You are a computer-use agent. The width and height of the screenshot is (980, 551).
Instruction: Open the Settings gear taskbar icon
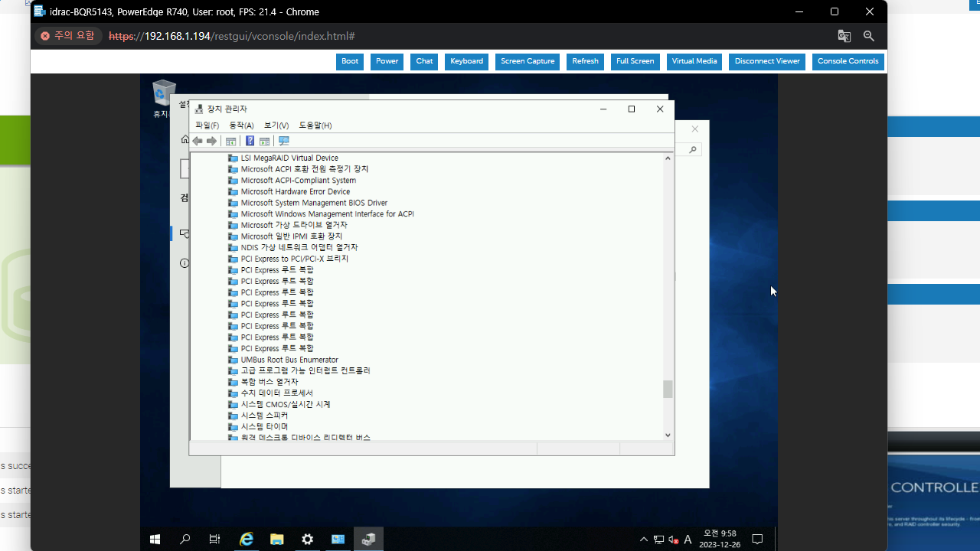coord(308,540)
